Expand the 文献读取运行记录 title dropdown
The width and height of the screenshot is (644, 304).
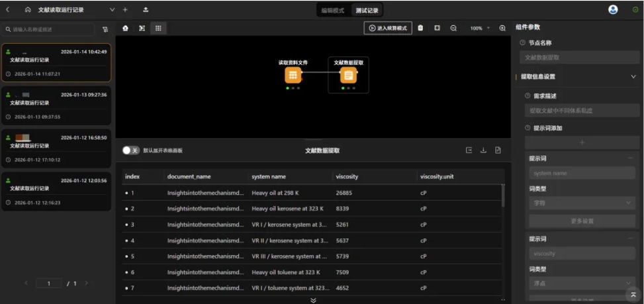pos(112,10)
